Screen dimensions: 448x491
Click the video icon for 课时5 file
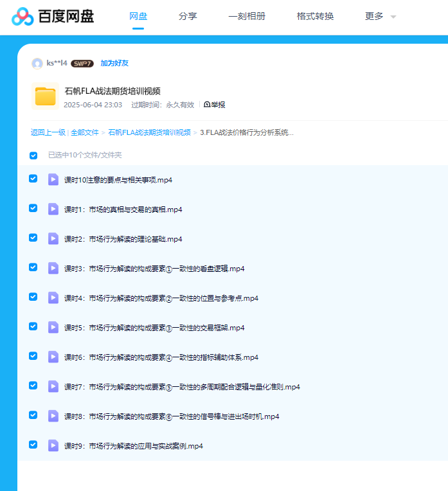click(53, 327)
